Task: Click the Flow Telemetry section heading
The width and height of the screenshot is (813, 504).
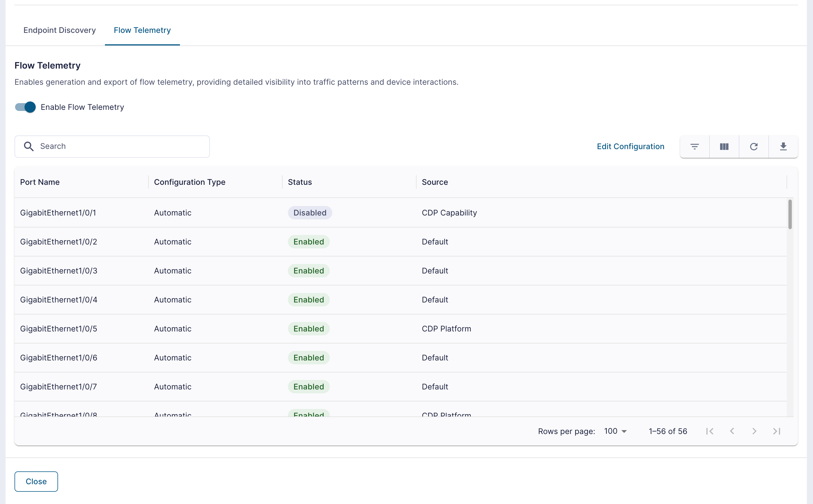Action: click(x=47, y=66)
